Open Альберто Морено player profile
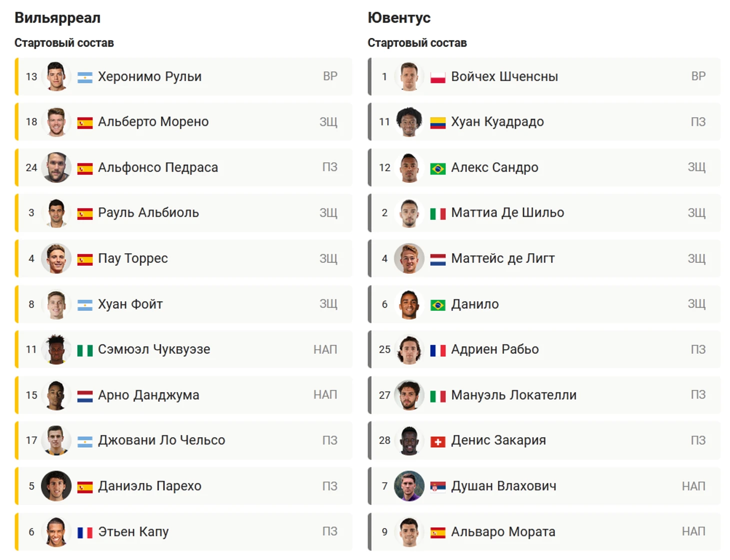Viewport: 730px width, 560px height. coord(153,122)
